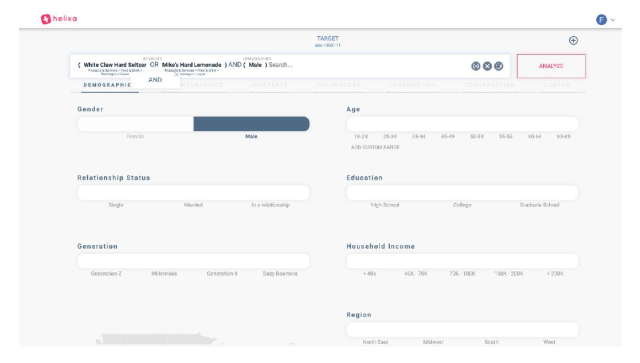Toggle the Married relationship status
The width and height of the screenshot is (640, 363).
pyautogui.click(x=193, y=193)
